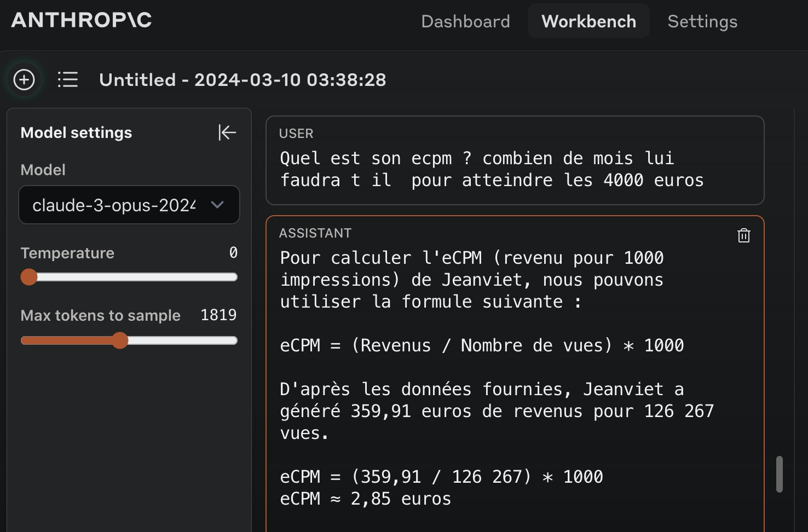Click the Model settings collapse arrow
The width and height of the screenshot is (808, 532).
(227, 132)
